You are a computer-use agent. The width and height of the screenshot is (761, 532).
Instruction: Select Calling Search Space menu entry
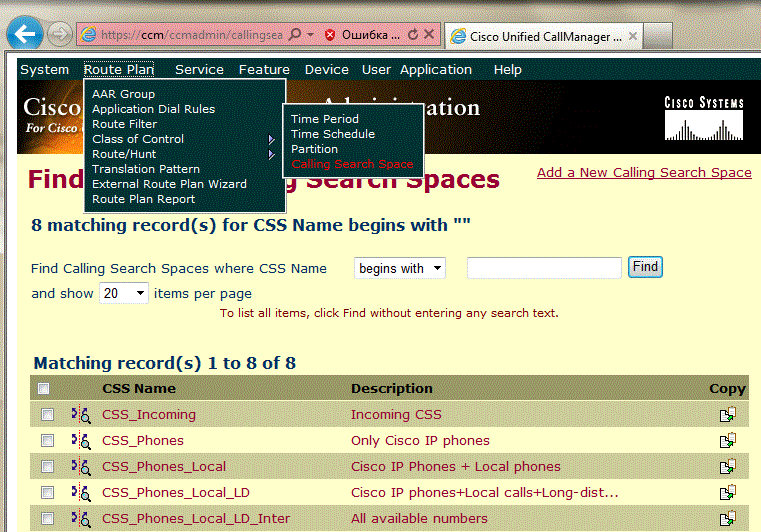(x=351, y=164)
